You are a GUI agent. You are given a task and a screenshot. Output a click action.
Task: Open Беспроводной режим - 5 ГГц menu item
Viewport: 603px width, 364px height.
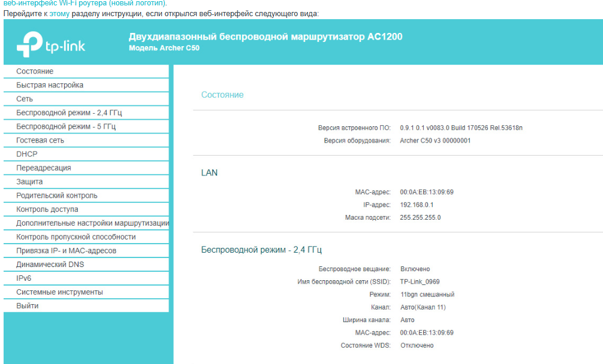[86, 126]
